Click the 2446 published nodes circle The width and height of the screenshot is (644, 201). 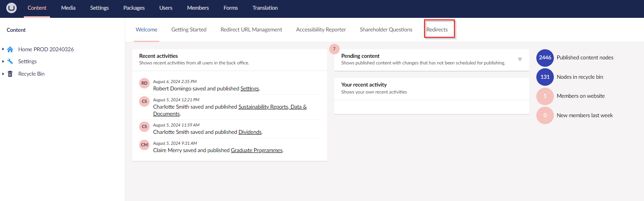[x=545, y=57]
